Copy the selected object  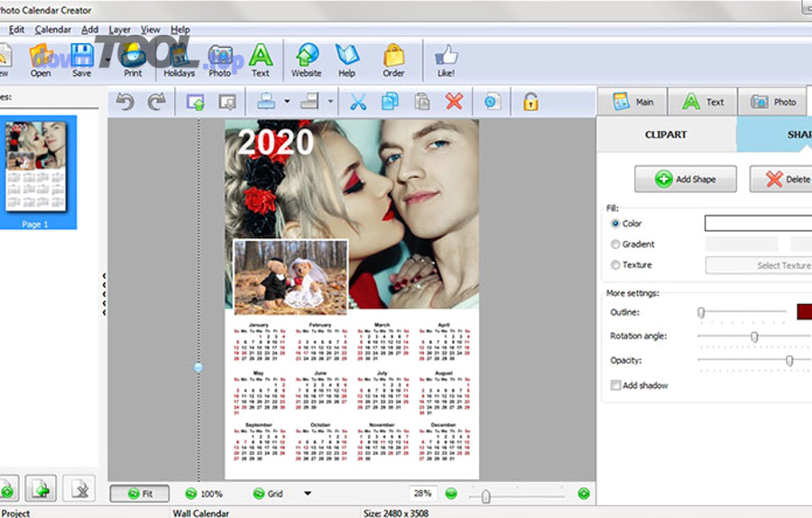[390, 102]
